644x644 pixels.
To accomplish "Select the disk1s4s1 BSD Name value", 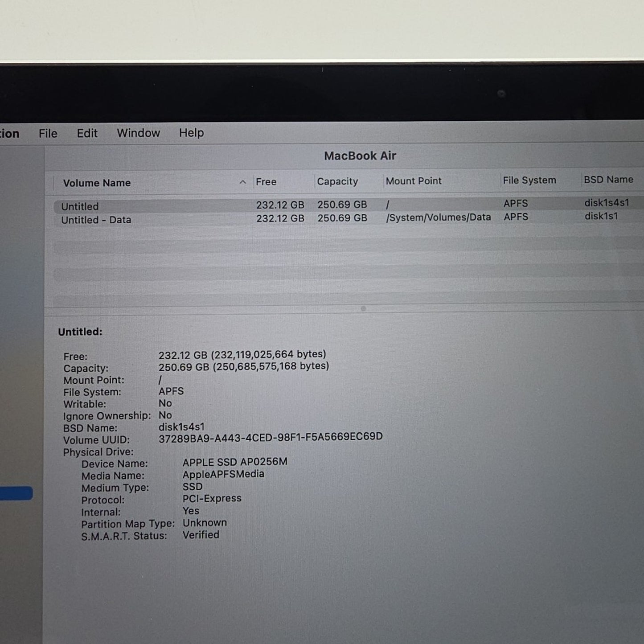I will 606,203.
